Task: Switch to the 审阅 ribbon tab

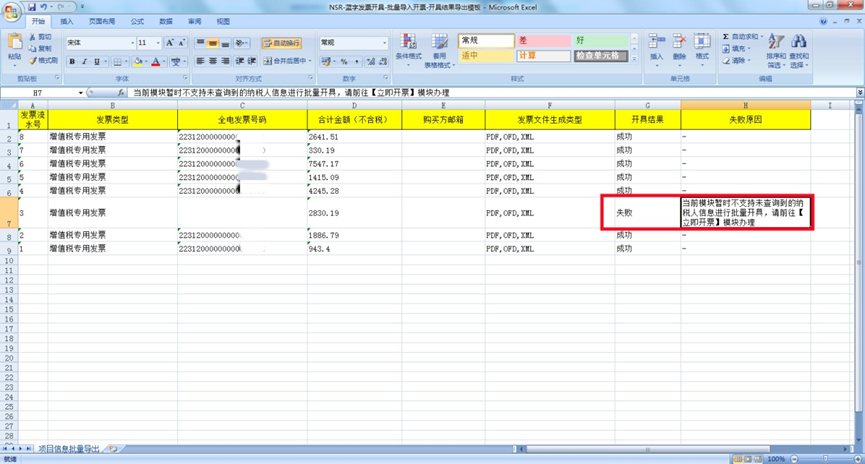Action: pos(195,22)
